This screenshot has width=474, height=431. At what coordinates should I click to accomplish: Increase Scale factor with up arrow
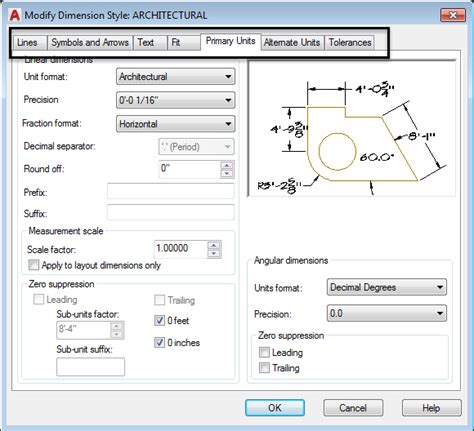point(214,245)
